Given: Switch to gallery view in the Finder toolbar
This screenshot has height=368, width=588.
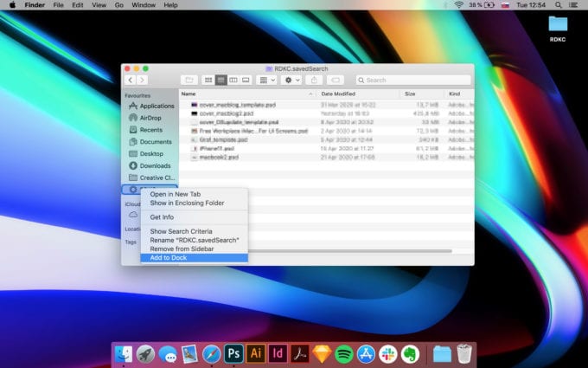Looking at the screenshot, I should click(x=246, y=80).
